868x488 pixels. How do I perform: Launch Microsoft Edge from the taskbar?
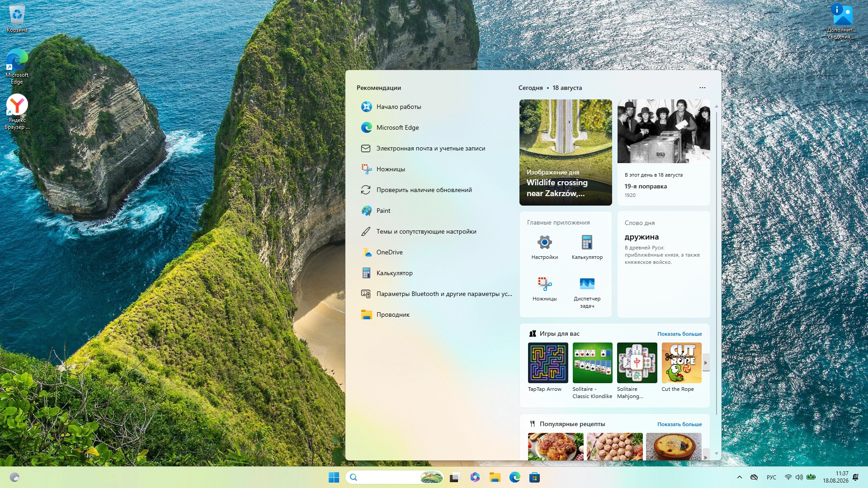coord(514,478)
